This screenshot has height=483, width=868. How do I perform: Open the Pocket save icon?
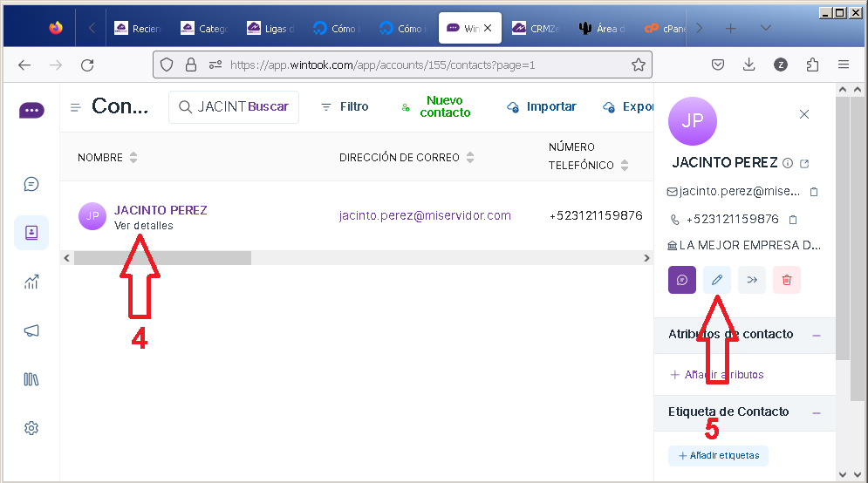click(x=718, y=65)
